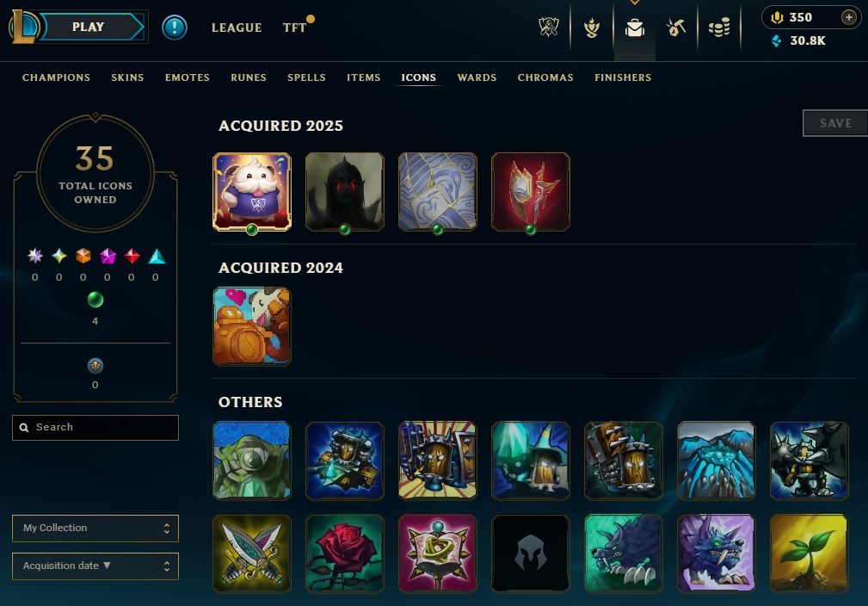868x606 pixels.
Task: Click the icon Search field
Action: 95,428
